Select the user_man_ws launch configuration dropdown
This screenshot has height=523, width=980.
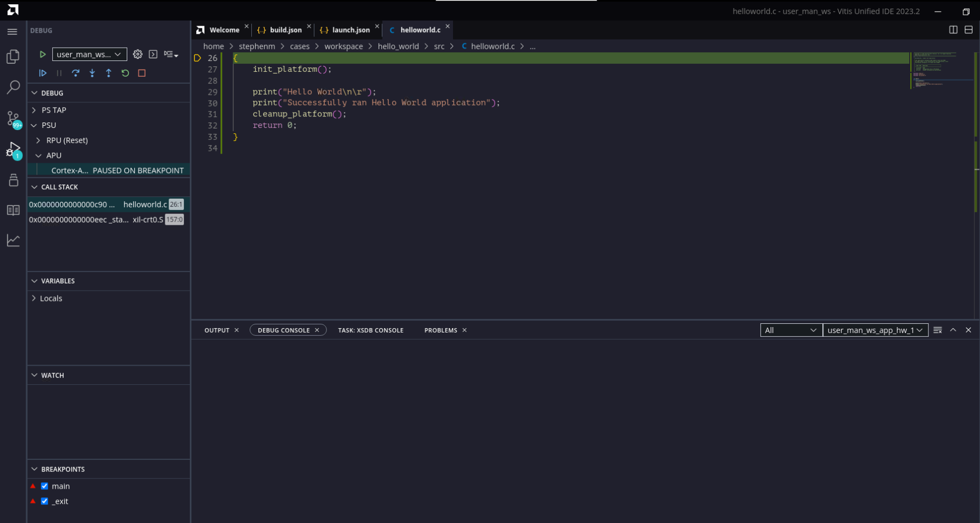coord(90,54)
